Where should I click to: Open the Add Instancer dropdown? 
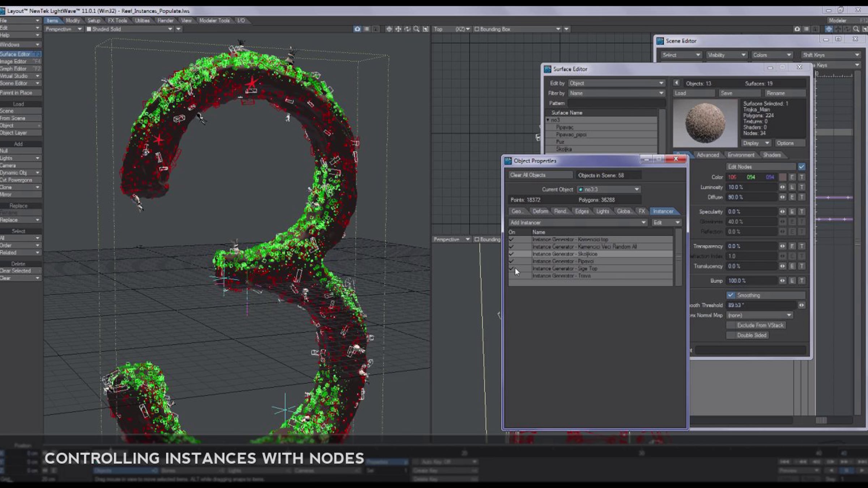pos(578,223)
